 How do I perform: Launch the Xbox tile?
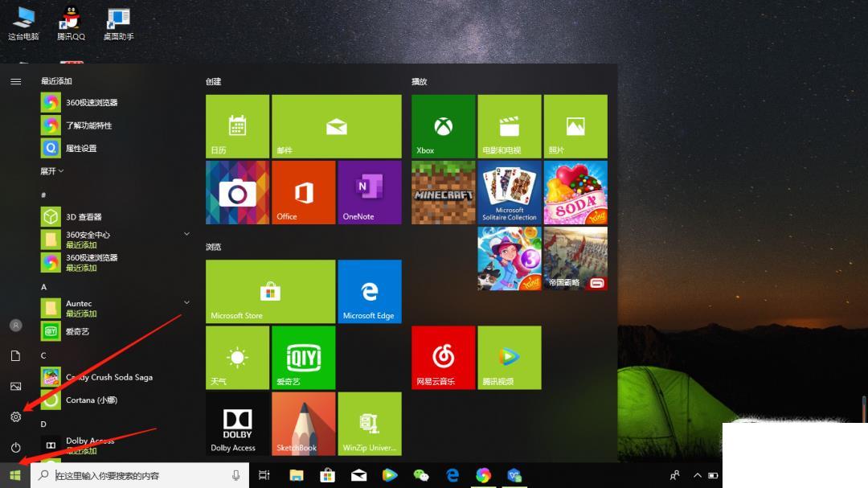click(x=444, y=126)
